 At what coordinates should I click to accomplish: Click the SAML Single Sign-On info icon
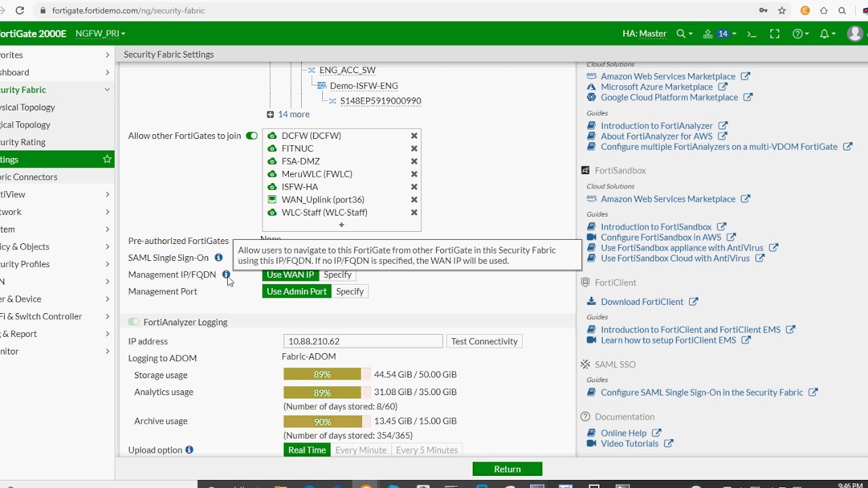coord(218,258)
